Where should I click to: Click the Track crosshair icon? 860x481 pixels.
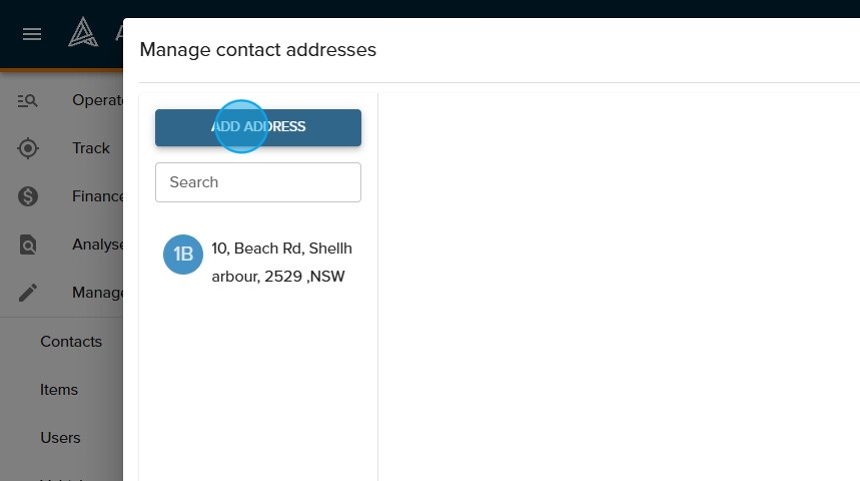point(28,148)
